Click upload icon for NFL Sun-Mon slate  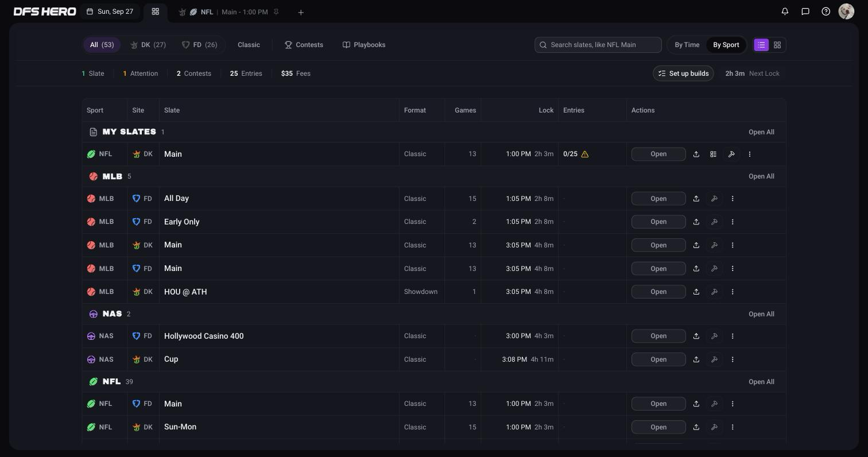pyautogui.click(x=696, y=427)
